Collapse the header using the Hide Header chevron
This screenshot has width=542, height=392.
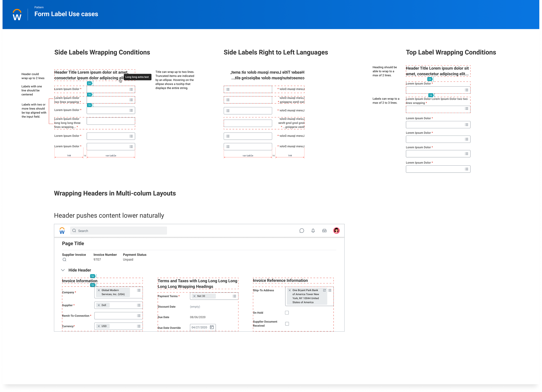point(63,270)
